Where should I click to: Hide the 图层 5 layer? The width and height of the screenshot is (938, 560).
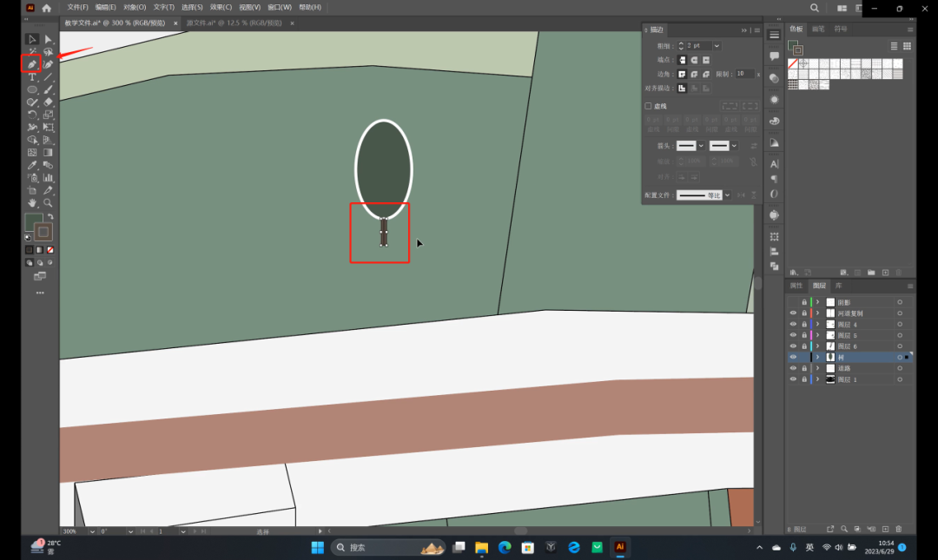coord(793,335)
